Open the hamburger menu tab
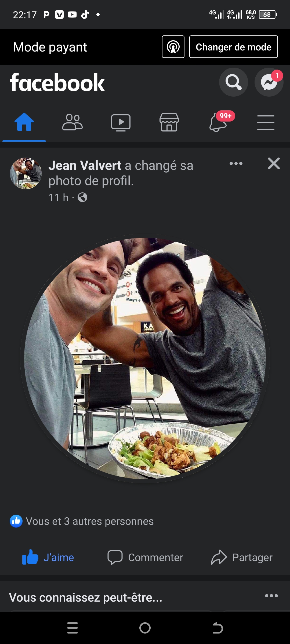290x644 pixels. [266, 122]
